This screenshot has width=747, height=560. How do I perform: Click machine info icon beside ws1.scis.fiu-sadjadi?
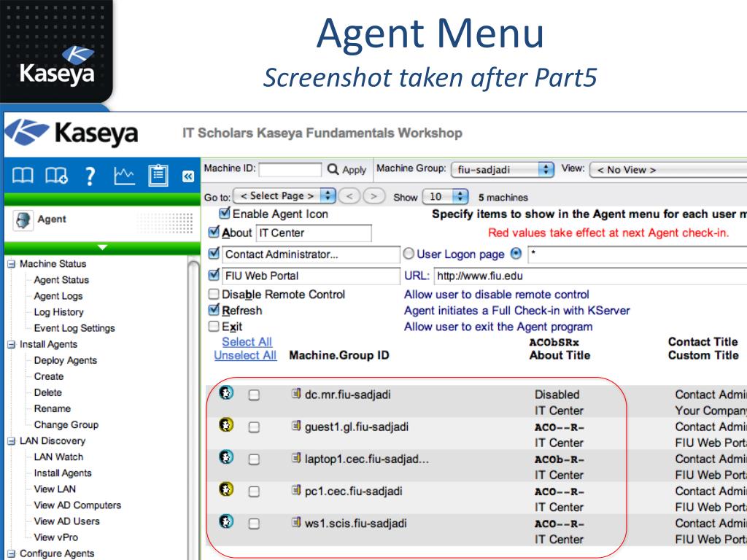click(296, 522)
